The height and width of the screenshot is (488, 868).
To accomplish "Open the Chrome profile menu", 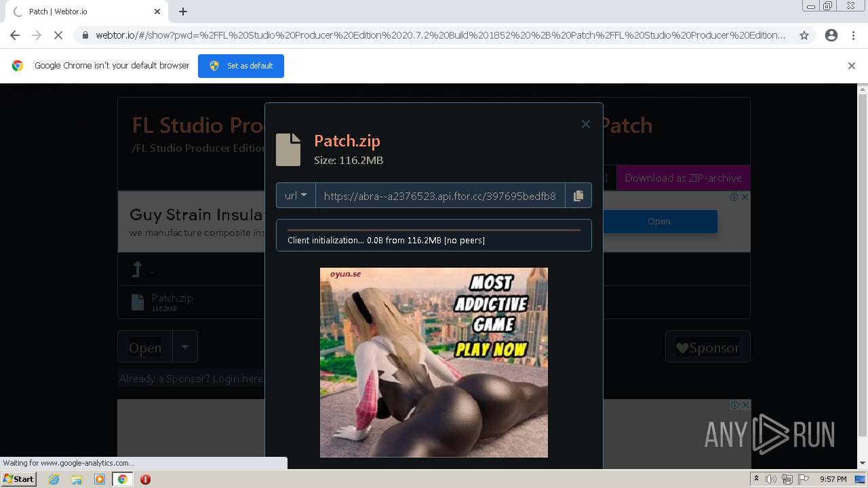I will (831, 35).
